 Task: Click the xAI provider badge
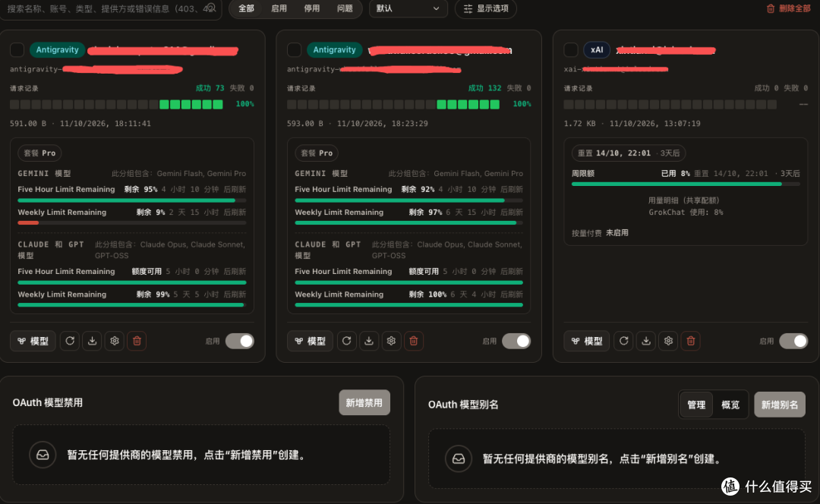click(597, 49)
